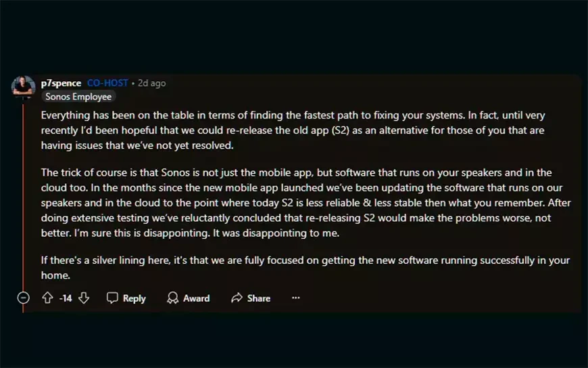Open the more options ellipsis menu
This screenshot has width=588, height=368.
pyautogui.click(x=295, y=298)
